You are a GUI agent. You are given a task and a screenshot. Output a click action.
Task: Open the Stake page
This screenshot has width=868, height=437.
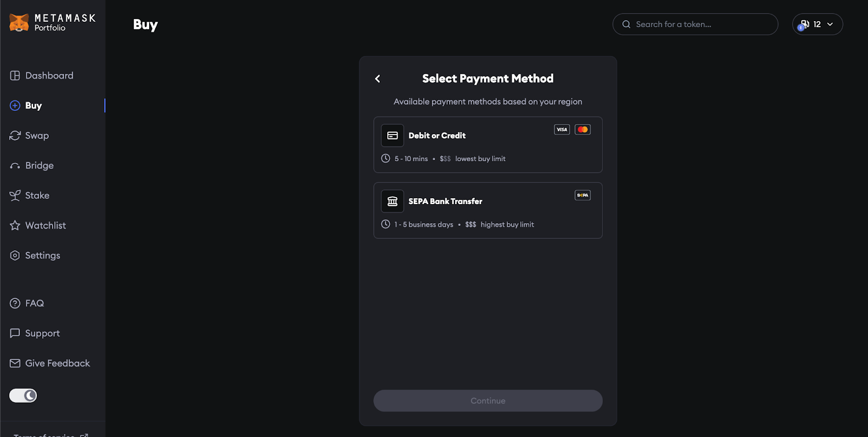(37, 195)
